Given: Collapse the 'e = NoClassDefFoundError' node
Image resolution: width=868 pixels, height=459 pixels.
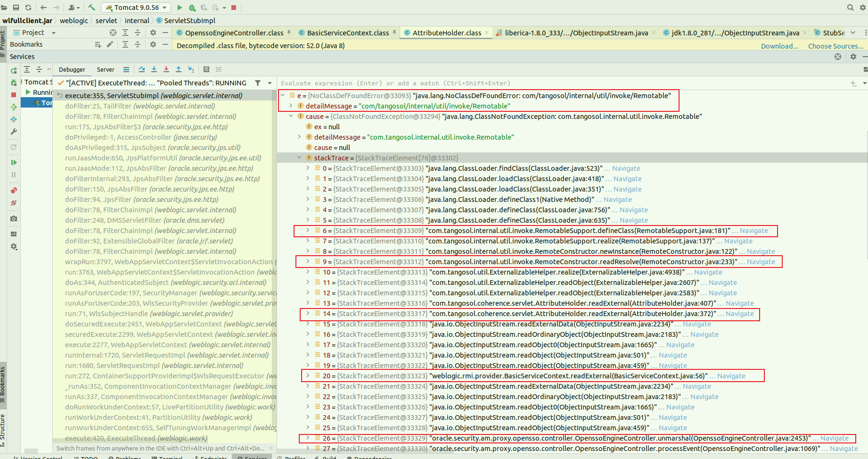Looking at the screenshot, I should [x=283, y=95].
